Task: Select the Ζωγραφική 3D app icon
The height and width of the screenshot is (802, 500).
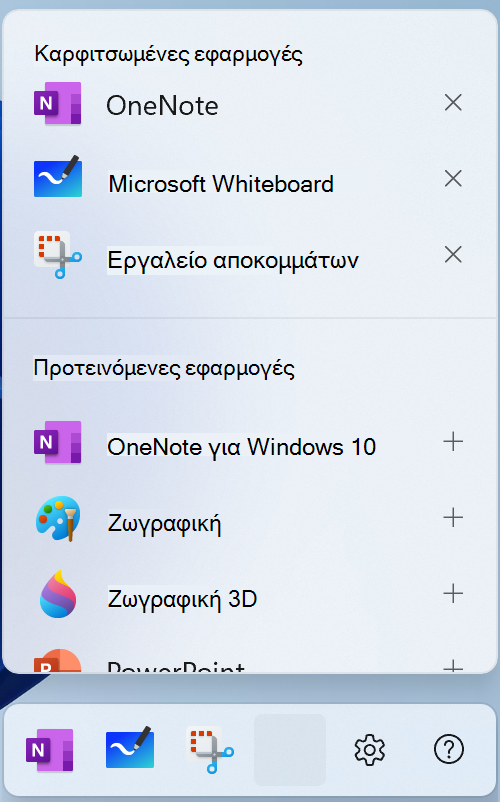Action: (x=58, y=594)
